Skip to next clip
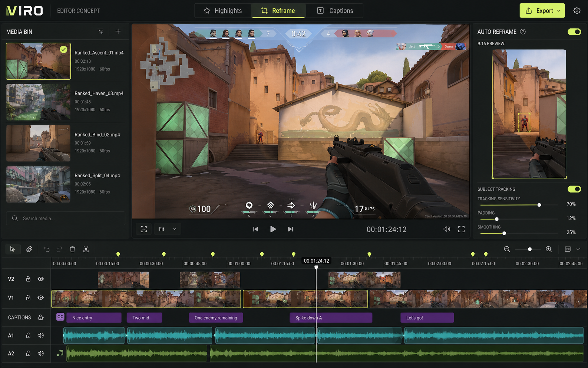The image size is (588, 368). [290, 229]
